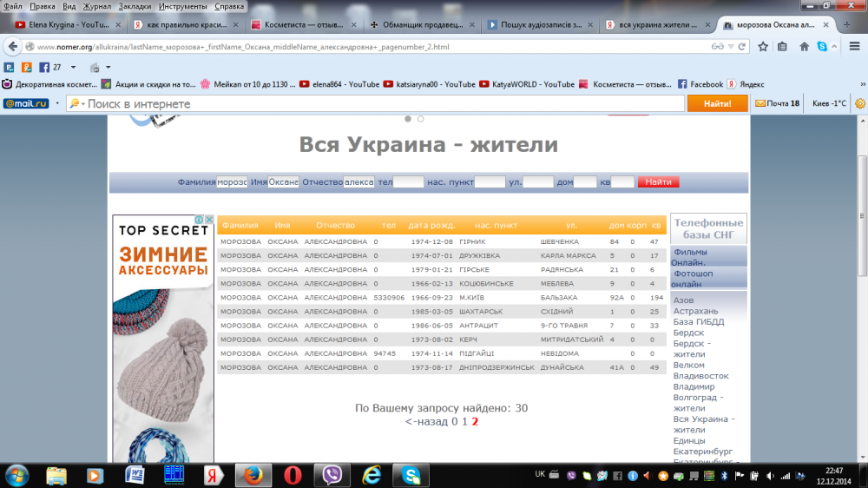Open the Firefox home page icon

pos(805,47)
